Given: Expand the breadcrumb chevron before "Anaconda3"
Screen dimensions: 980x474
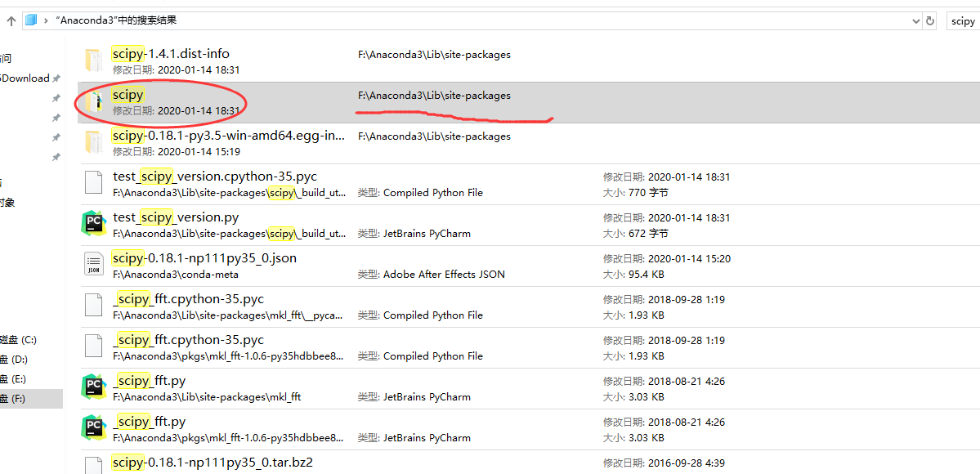Looking at the screenshot, I should (47, 20).
